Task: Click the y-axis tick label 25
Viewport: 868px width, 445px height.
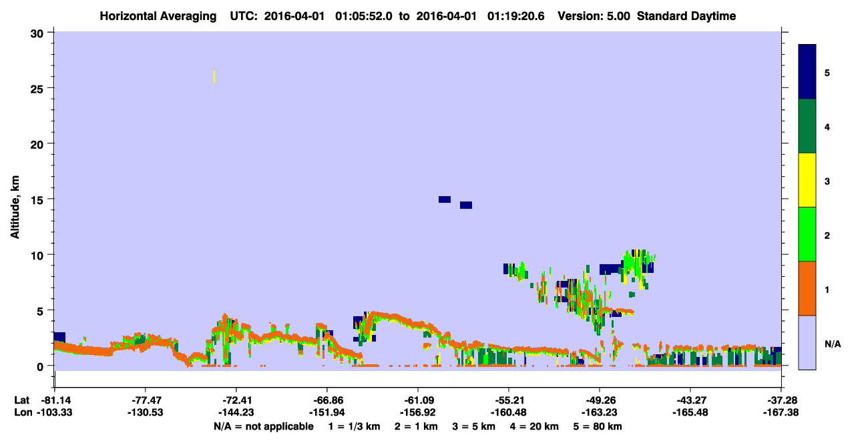Action: click(x=39, y=88)
